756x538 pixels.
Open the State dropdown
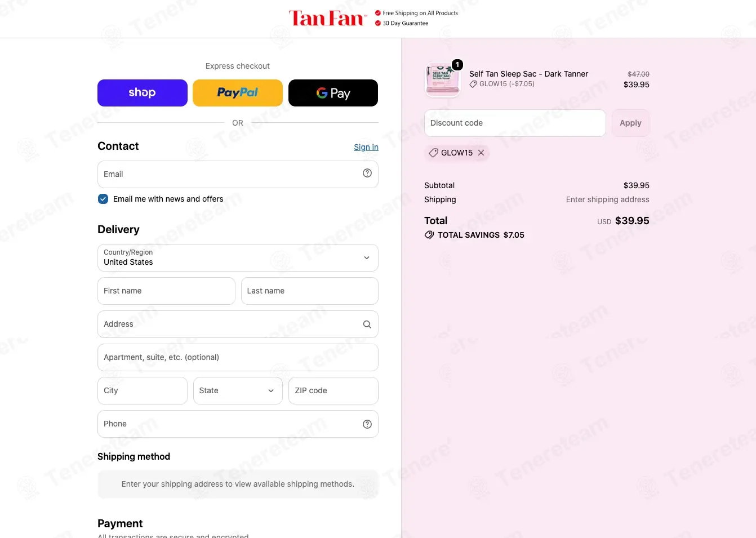(238, 390)
